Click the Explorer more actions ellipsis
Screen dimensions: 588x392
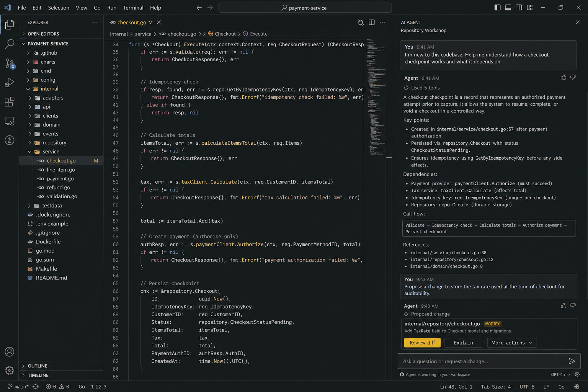coord(95,22)
